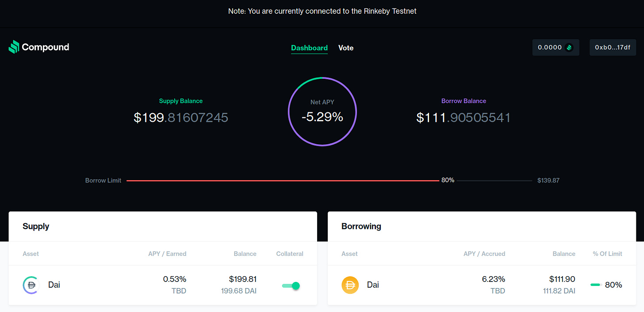This screenshot has width=644, height=312.
Task: Click the $139.87 borrow limit amount
Action: [548, 181]
